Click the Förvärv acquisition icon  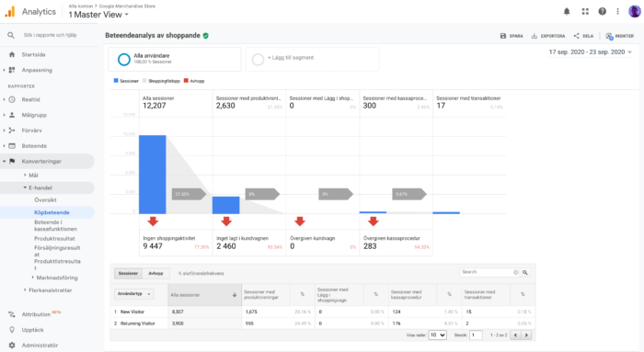pyautogui.click(x=12, y=131)
